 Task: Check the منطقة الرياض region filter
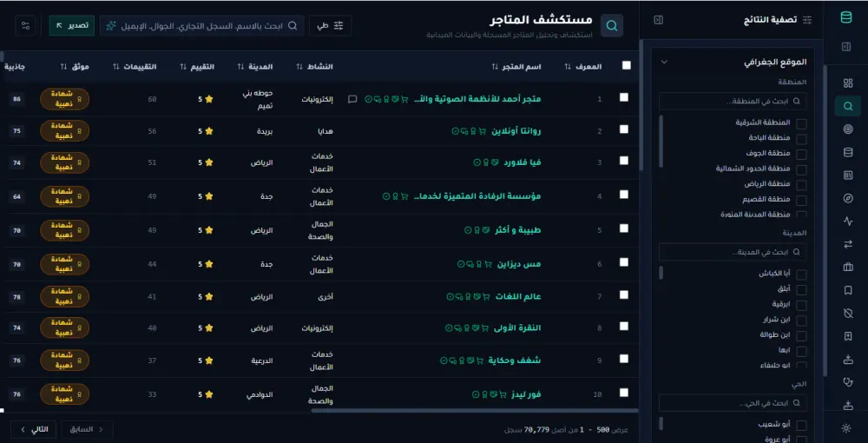[801, 185]
